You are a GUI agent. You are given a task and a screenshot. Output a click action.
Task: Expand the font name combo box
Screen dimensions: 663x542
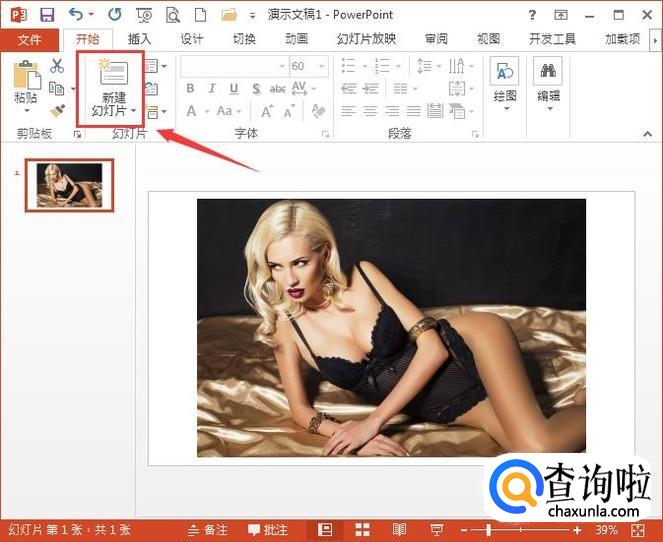pos(281,66)
